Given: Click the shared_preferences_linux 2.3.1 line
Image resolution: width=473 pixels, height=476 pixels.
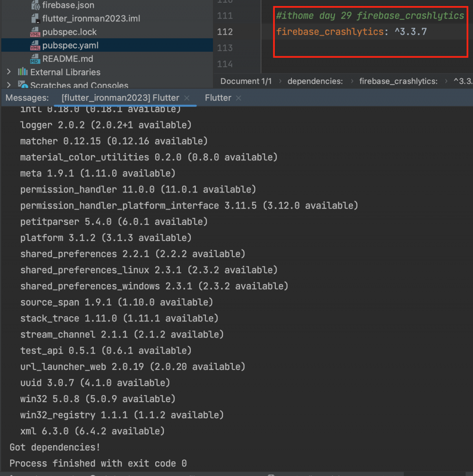Looking at the screenshot, I should coord(149,270).
